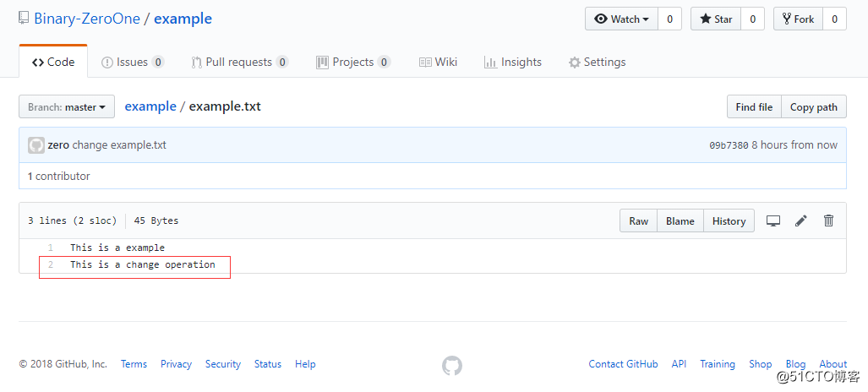Click the example.txt filename in the breadcrumb
Viewport: 868px width, 392px height.
[x=225, y=106]
